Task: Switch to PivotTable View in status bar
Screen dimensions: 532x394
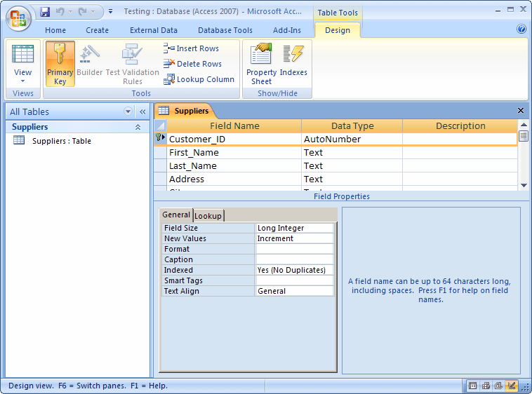Action: [x=486, y=386]
